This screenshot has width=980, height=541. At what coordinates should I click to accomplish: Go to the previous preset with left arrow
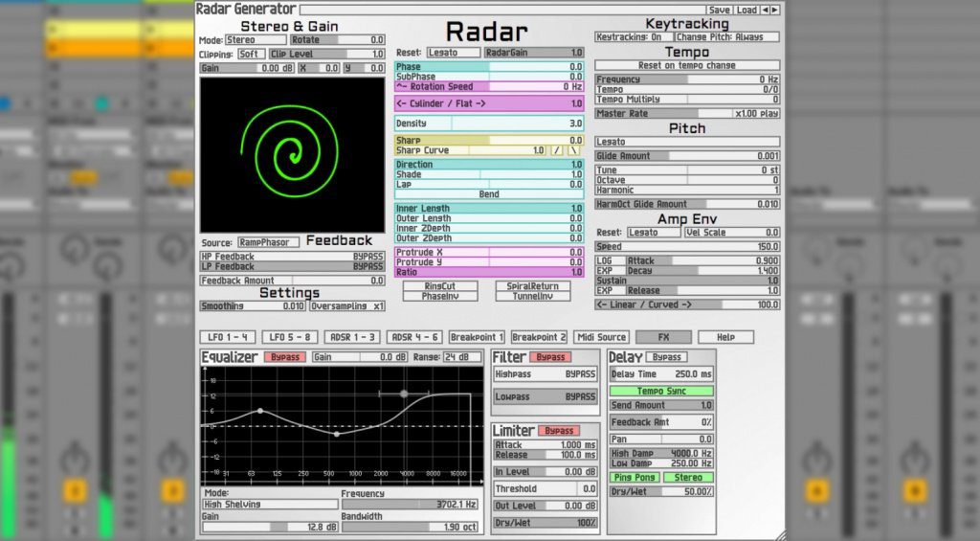[765, 10]
